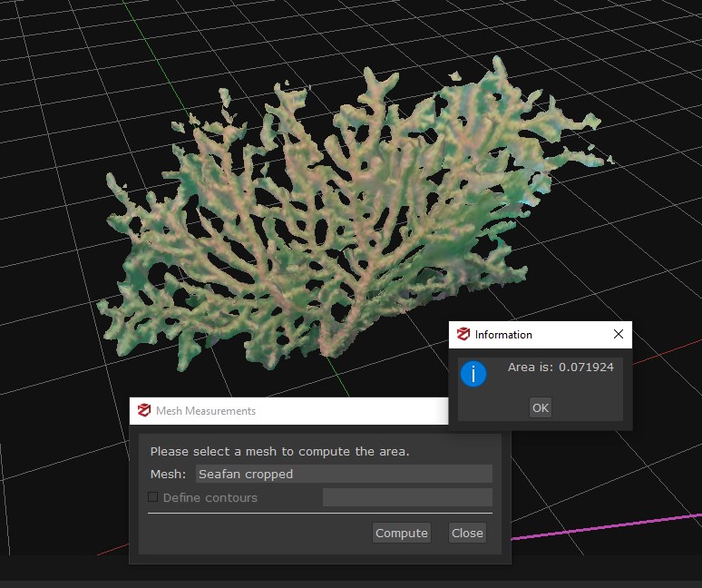The height and width of the screenshot is (588, 702).
Task: Click the field next to Define contours
Action: [407, 497]
